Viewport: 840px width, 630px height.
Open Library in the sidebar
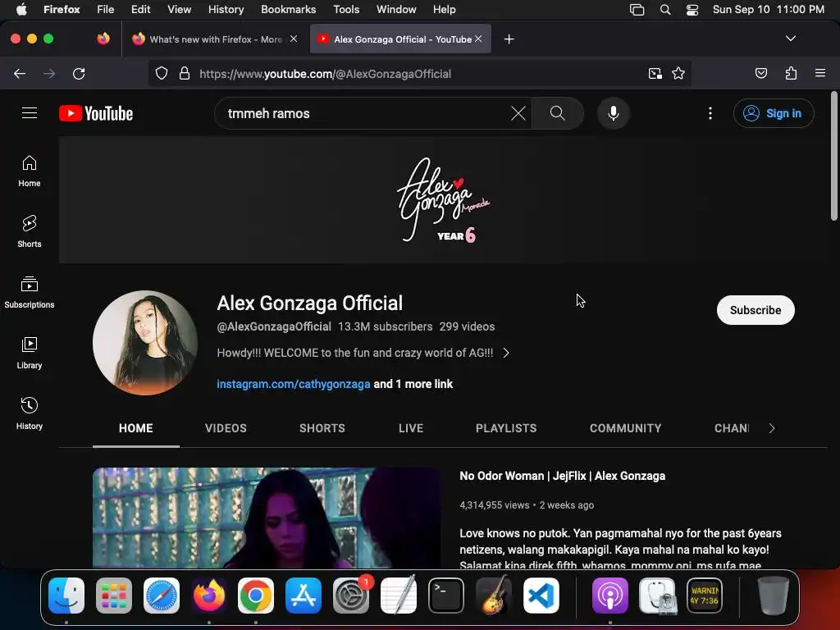30,353
